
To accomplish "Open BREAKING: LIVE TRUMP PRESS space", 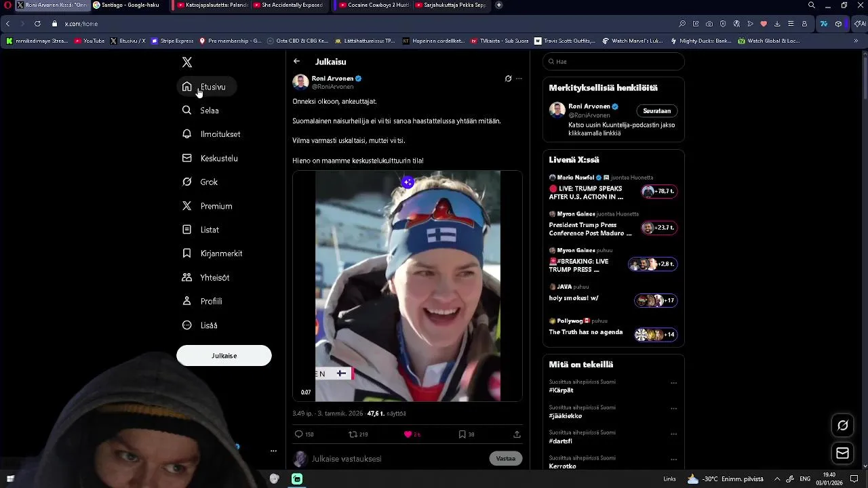I will point(613,262).
